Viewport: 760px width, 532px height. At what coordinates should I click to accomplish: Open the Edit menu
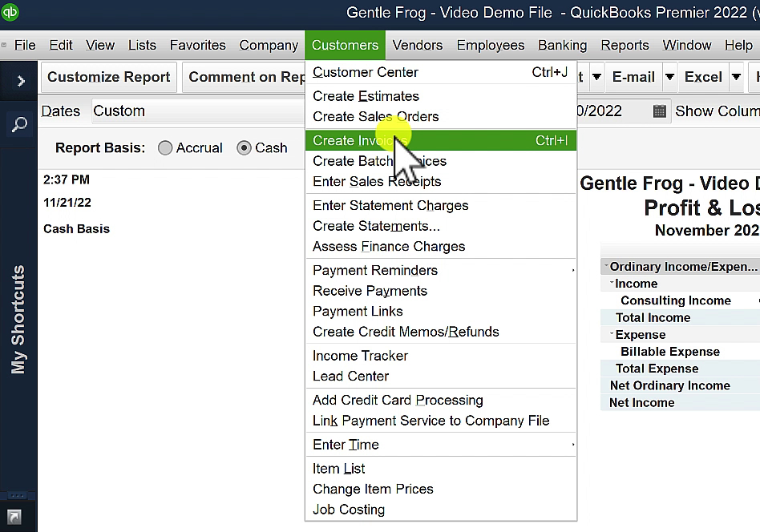(61, 45)
